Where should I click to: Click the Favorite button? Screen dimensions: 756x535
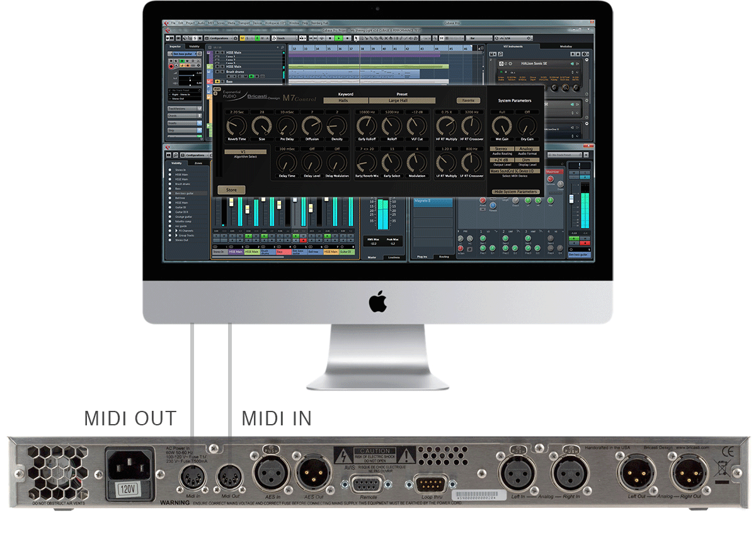[468, 100]
